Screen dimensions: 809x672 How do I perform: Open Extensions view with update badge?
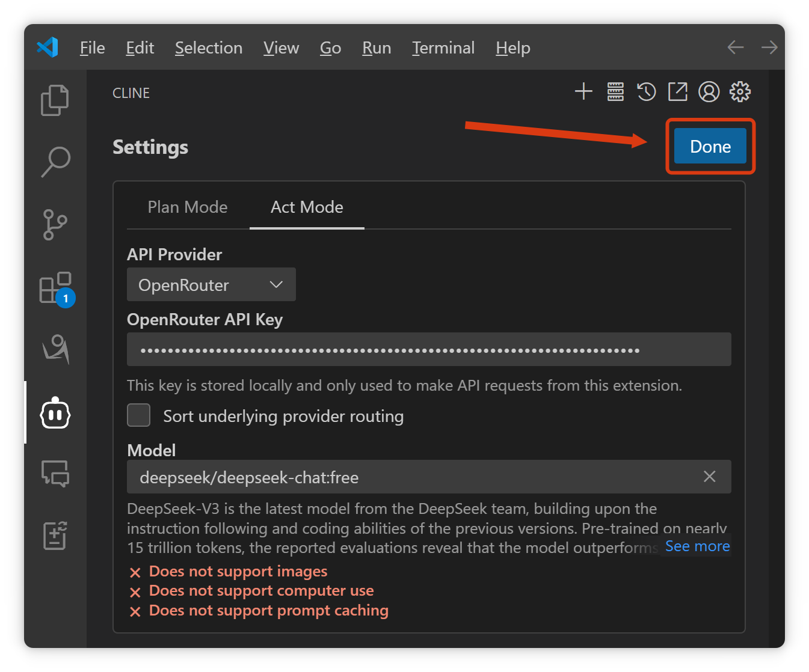tap(55, 288)
